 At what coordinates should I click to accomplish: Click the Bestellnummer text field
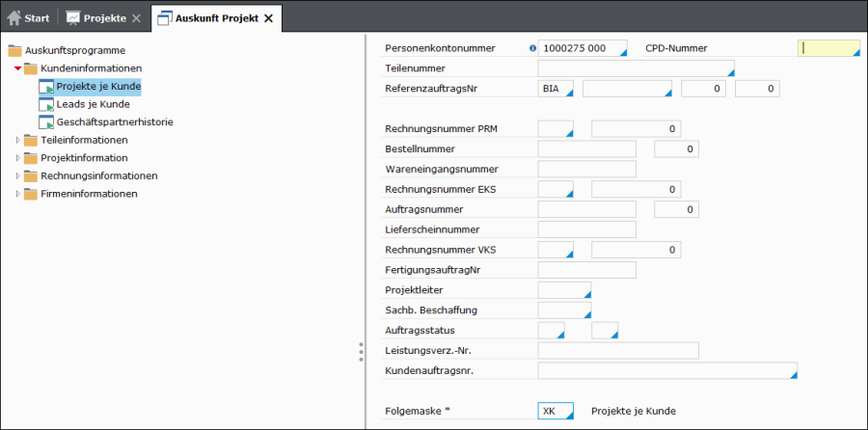pos(587,148)
